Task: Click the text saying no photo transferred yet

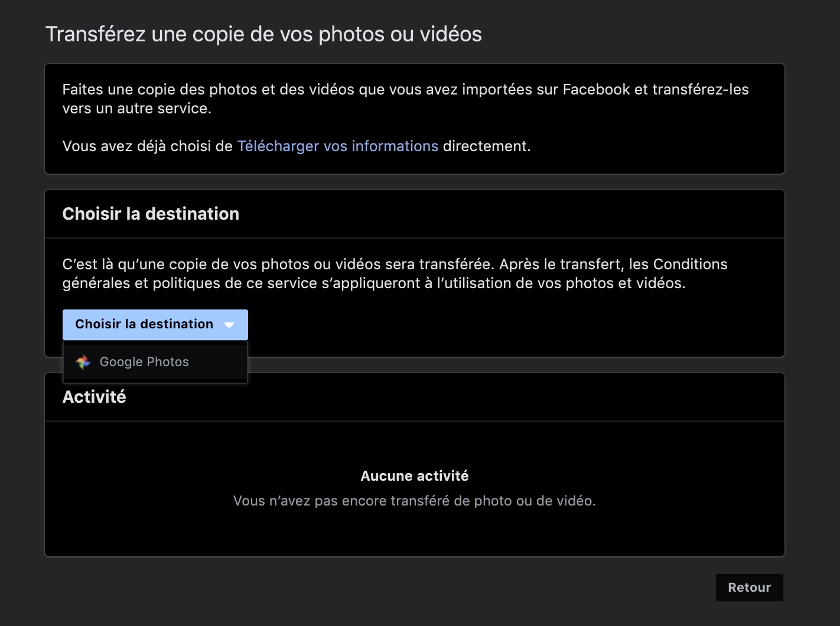Action: (415, 501)
